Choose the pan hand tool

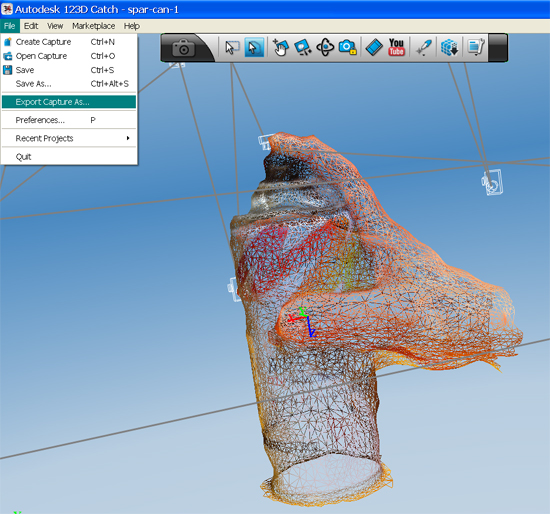pyautogui.click(x=280, y=47)
